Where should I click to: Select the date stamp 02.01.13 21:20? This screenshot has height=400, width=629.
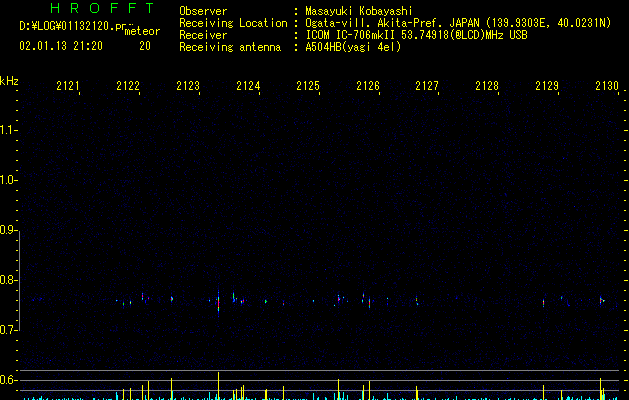pyautogui.click(x=61, y=46)
